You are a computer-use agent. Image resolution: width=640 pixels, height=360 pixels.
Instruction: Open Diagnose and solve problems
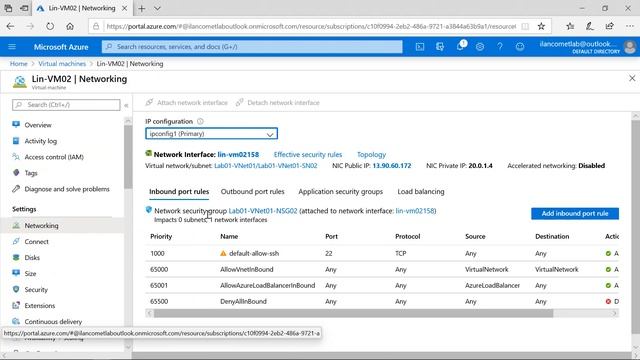tap(67, 189)
